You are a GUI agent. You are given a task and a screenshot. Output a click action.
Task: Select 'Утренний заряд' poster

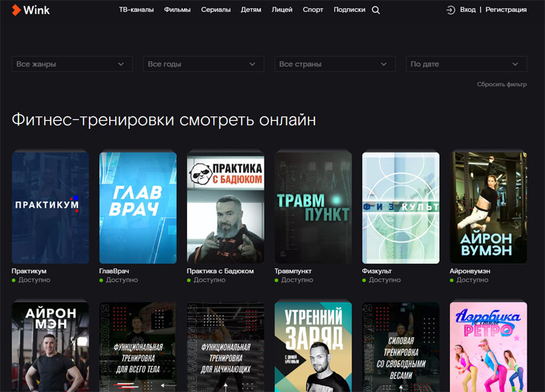[313, 346]
